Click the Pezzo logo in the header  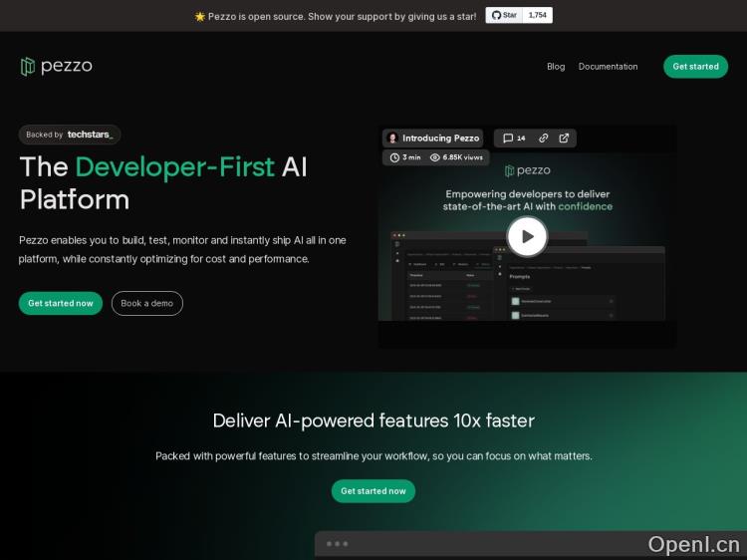[x=57, y=67]
